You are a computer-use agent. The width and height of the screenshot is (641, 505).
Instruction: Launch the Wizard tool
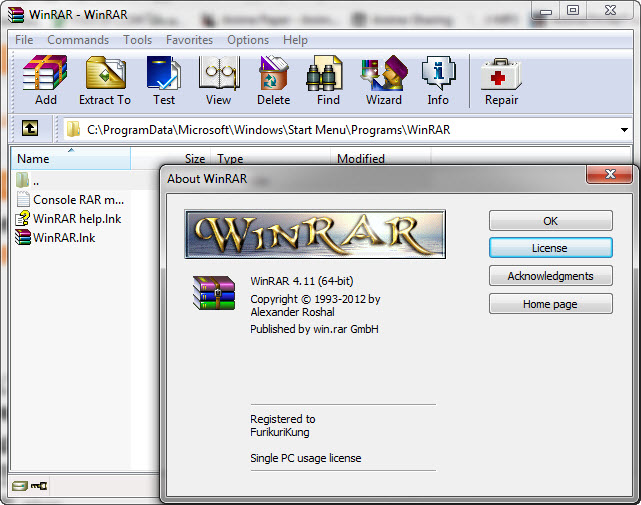pyautogui.click(x=384, y=81)
